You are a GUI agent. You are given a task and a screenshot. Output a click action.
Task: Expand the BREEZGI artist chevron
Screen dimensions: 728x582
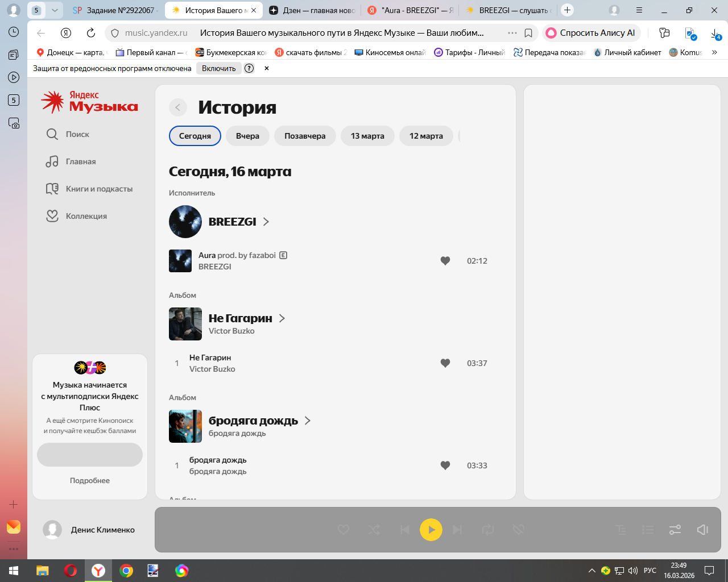[x=266, y=222]
